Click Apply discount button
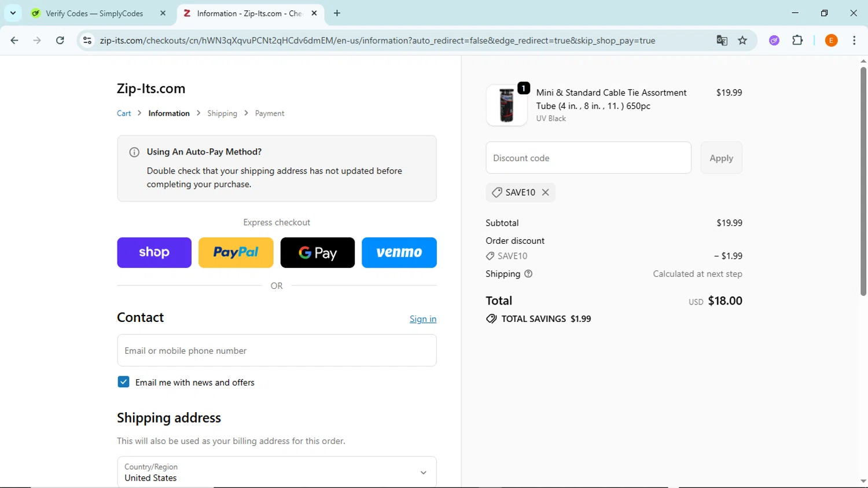The image size is (868, 488). [x=721, y=157]
